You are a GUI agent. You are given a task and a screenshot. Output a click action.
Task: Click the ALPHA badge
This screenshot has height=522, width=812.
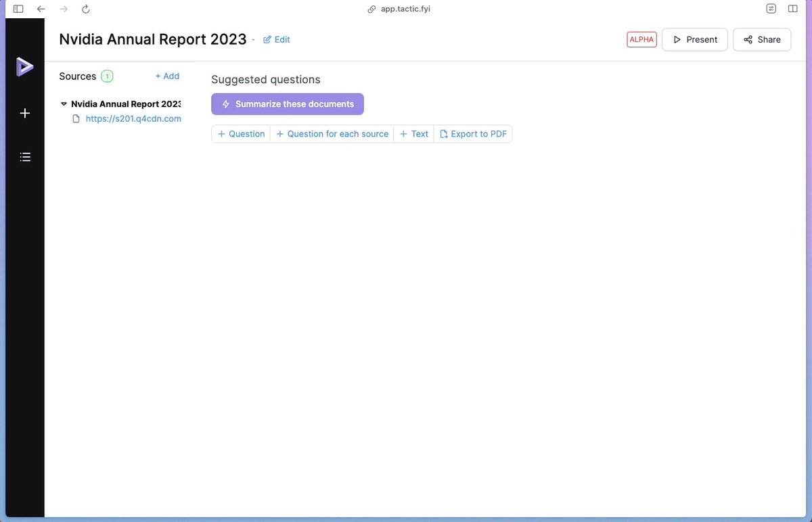coord(642,40)
